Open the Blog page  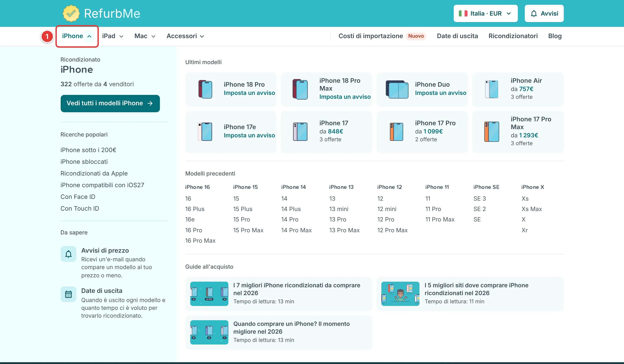555,36
